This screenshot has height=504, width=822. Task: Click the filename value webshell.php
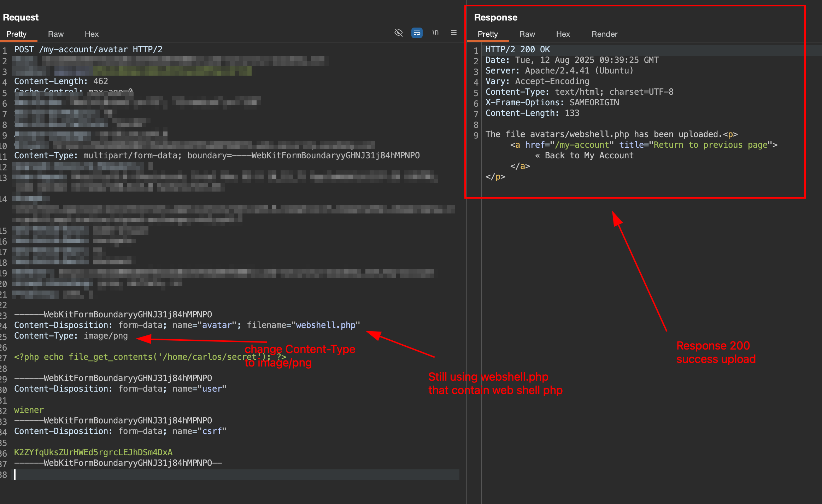pos(325,325)
